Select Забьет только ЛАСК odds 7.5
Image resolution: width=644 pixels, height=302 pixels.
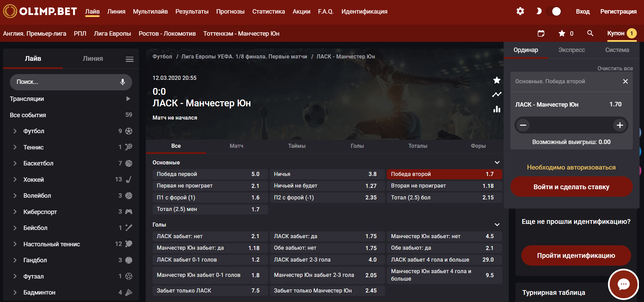click(x=210, y=291)
